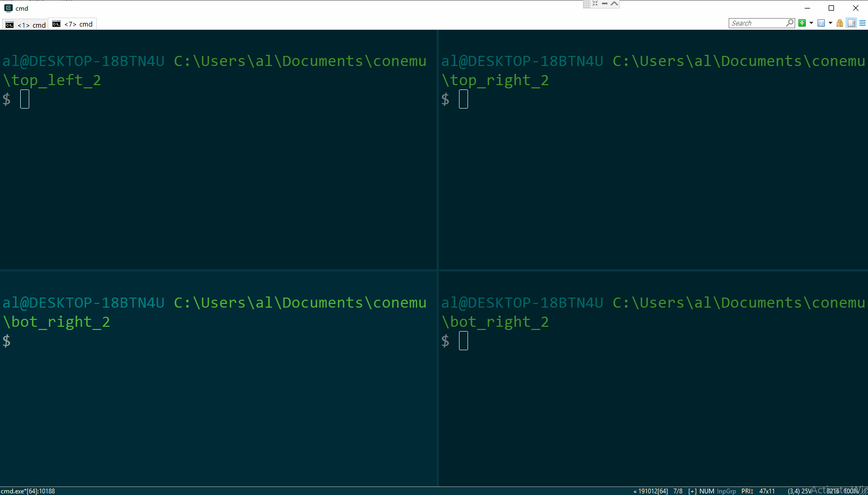The width and height of the screenshot is (868, 495).
Task: Click the grid icon in the top floating bar
Action: (x=587, y=4)
